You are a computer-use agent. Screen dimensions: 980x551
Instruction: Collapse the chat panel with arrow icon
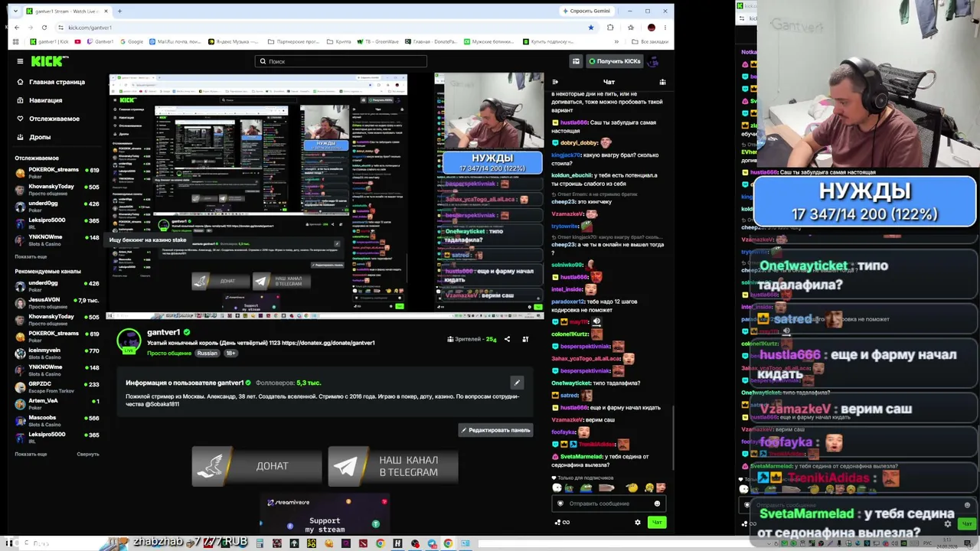coord(555,82)
